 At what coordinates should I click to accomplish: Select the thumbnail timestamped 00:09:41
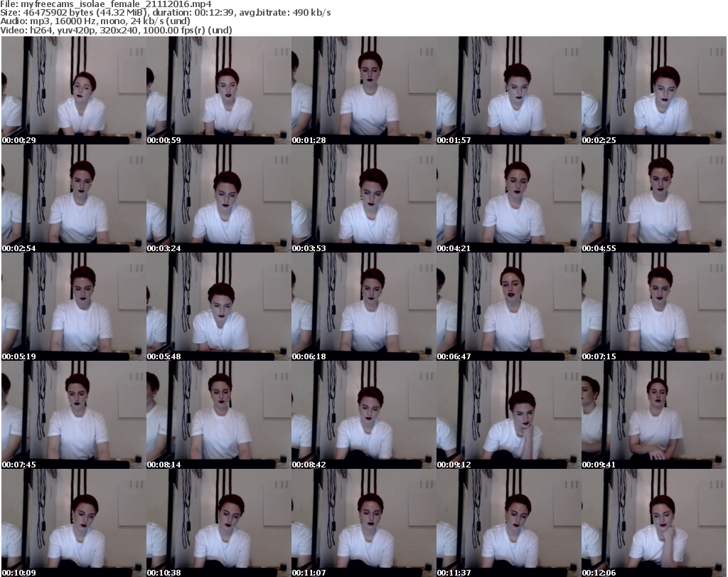point(654,415)
